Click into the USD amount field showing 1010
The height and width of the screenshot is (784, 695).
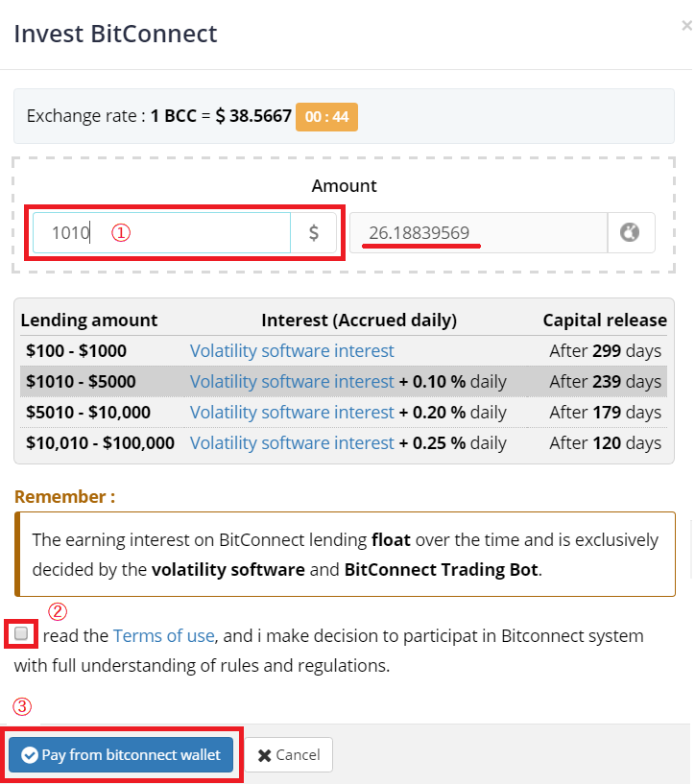[x=161, y=233]
